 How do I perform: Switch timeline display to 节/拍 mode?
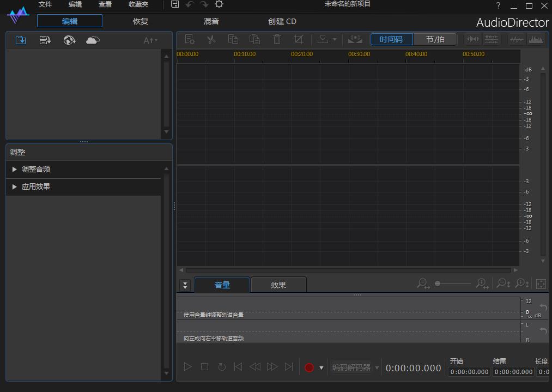[x=435, y=39]
